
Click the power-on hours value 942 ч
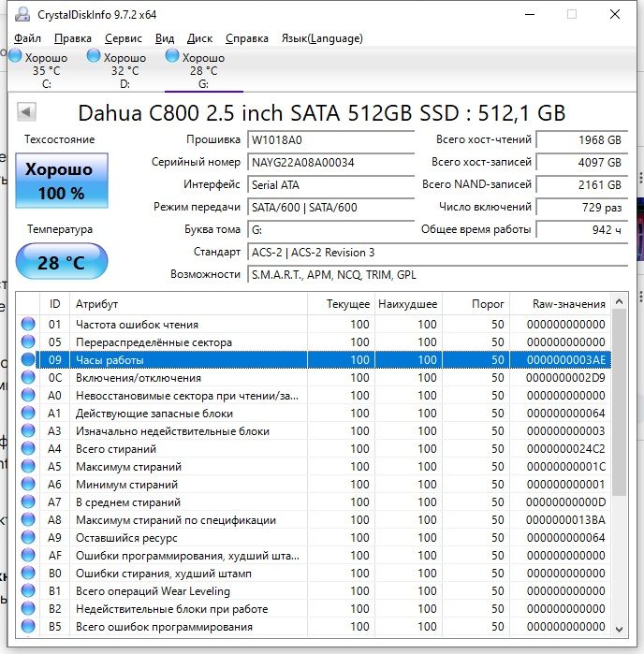[582, 230]
